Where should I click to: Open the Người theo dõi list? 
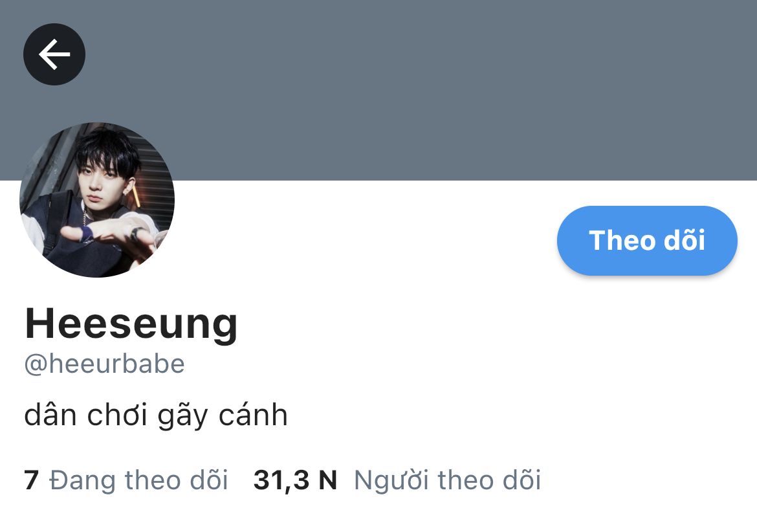click(x=448, y=480)
